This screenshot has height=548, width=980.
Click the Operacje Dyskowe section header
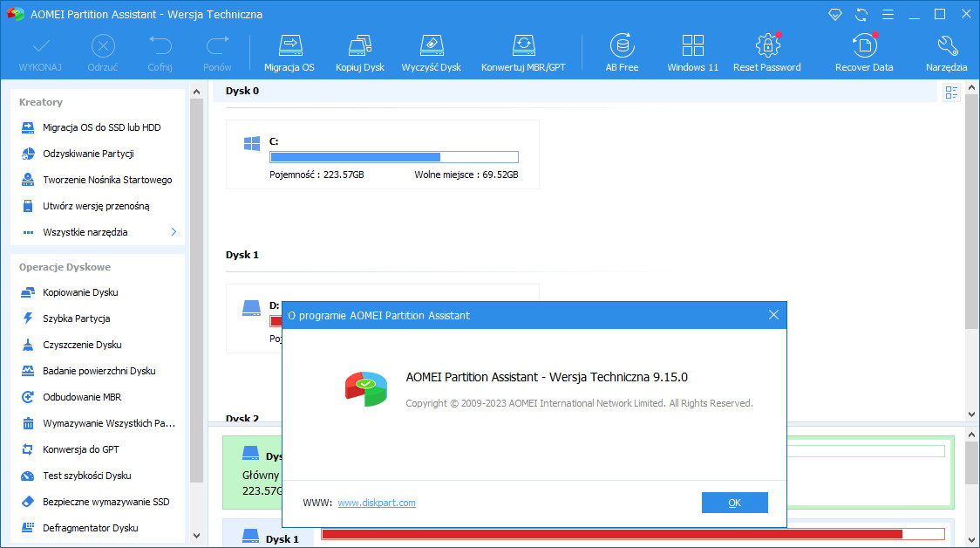point(65,268)
